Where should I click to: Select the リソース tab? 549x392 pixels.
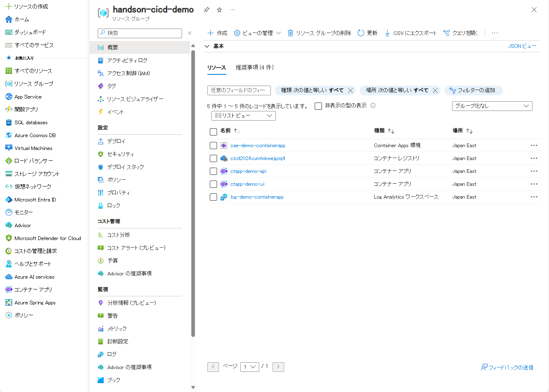point(217,68)
